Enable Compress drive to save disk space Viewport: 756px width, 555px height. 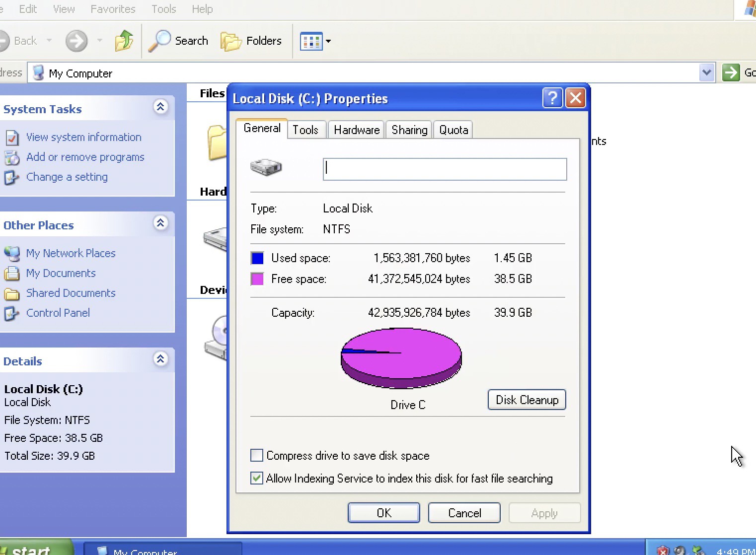click(257, 455)
